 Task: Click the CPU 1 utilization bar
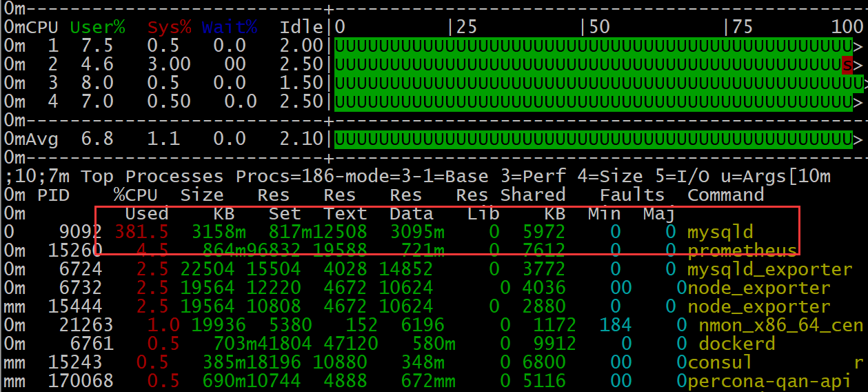click(x=594, y=46)
